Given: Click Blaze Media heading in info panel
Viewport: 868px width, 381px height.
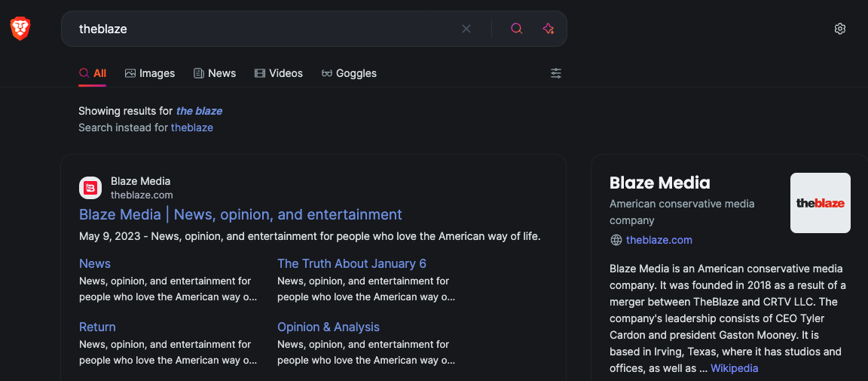Looking at the screenshot, I should pos(659,183).
